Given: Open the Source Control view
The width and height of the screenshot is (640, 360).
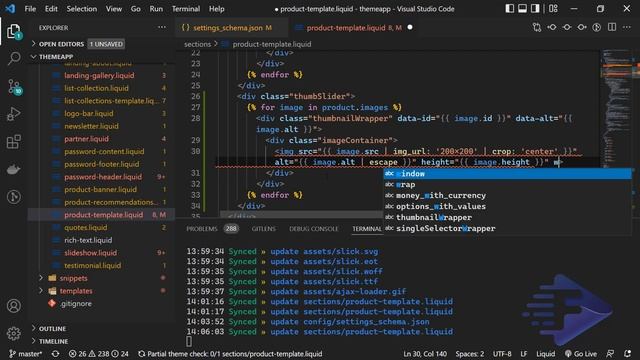Looking at the screenshot, I should (14, 87).
